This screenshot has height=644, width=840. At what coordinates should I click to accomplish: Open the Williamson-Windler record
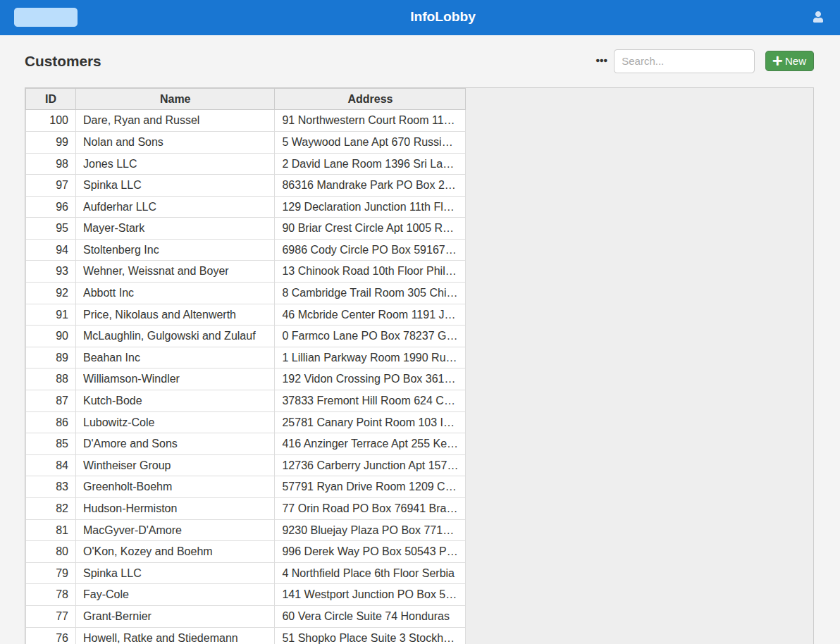[x=131, y=379]
